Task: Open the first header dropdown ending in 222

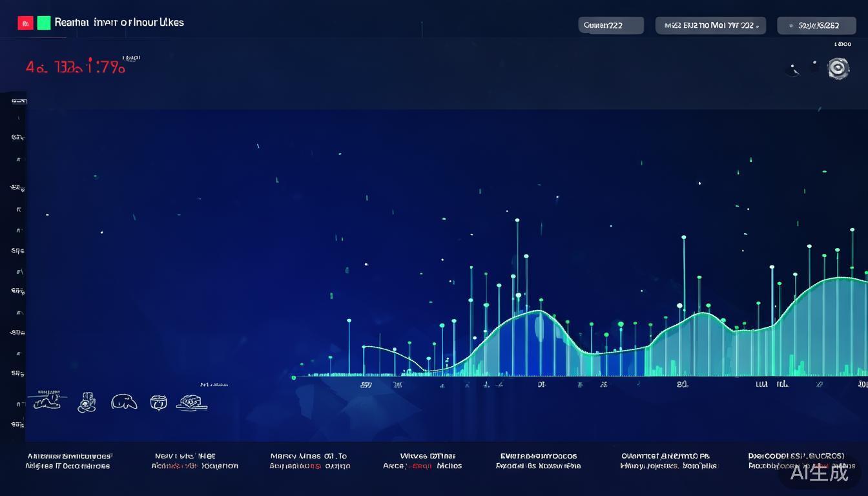Action: 610,25
